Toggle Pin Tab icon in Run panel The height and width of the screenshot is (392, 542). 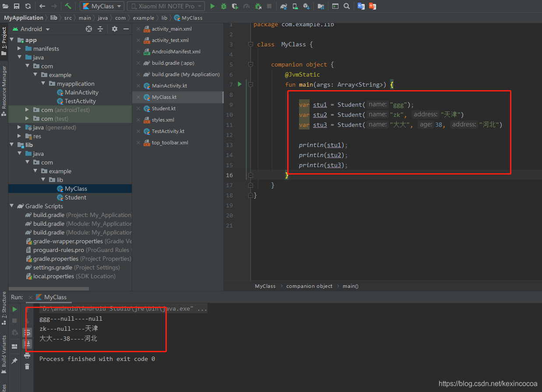14,361
